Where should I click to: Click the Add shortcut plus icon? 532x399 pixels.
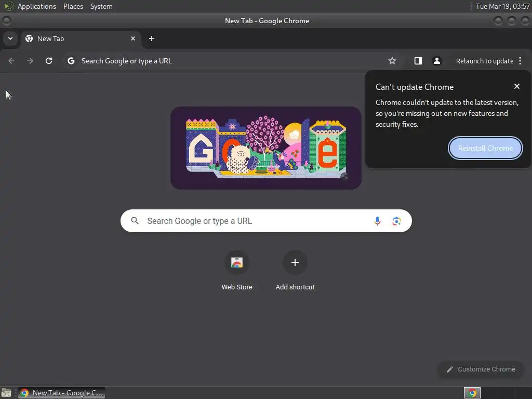click(x=295, y=262)
